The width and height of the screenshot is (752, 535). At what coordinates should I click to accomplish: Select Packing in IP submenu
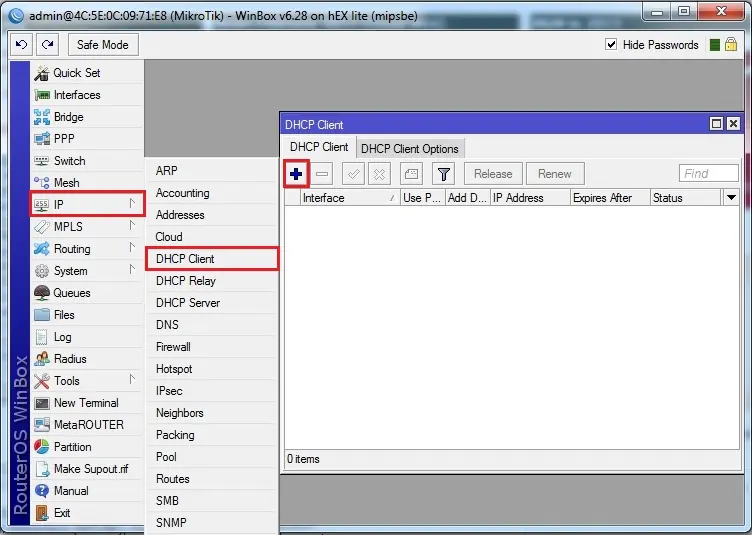(x=212, y=435)
